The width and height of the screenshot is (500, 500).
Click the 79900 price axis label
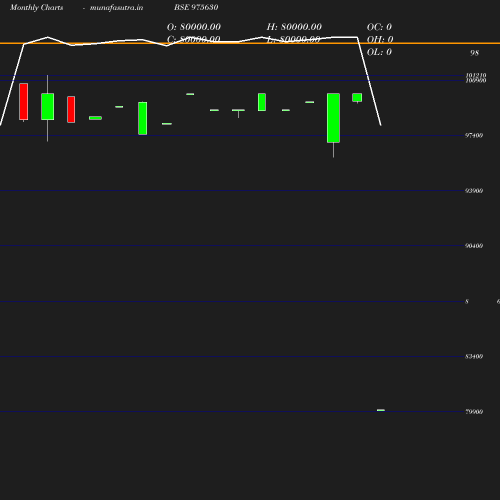(474, 412)
